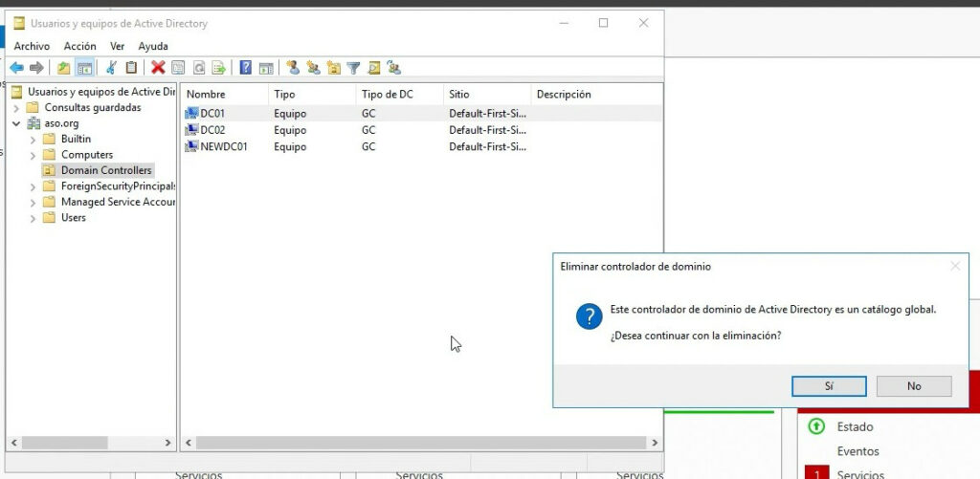Open the Acción menu
Screen dimensions: 980x479
79,46
